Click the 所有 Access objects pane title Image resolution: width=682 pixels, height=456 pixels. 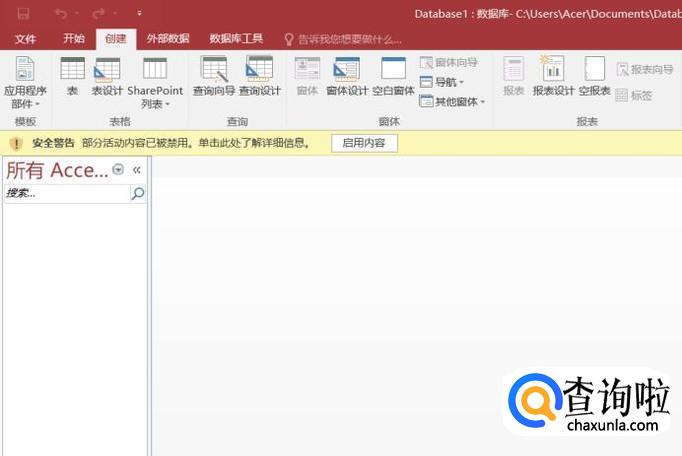[57, 170]
